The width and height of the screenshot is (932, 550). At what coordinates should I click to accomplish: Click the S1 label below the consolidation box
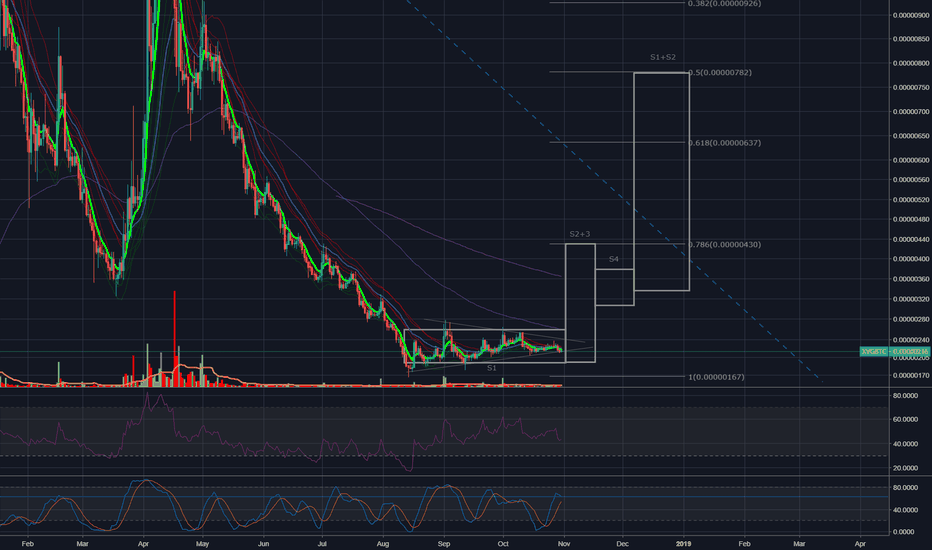(492, 368)
